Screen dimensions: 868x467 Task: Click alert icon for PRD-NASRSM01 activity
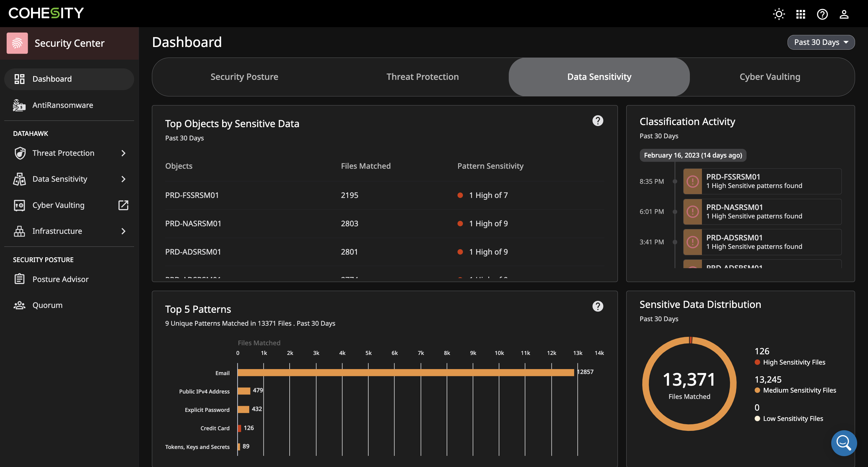pyautogui.click(x=693, y=212)
